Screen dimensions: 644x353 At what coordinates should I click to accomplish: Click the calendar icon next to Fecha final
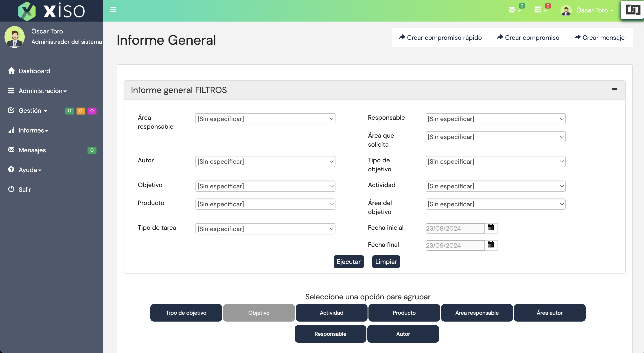tap(491, 245)
